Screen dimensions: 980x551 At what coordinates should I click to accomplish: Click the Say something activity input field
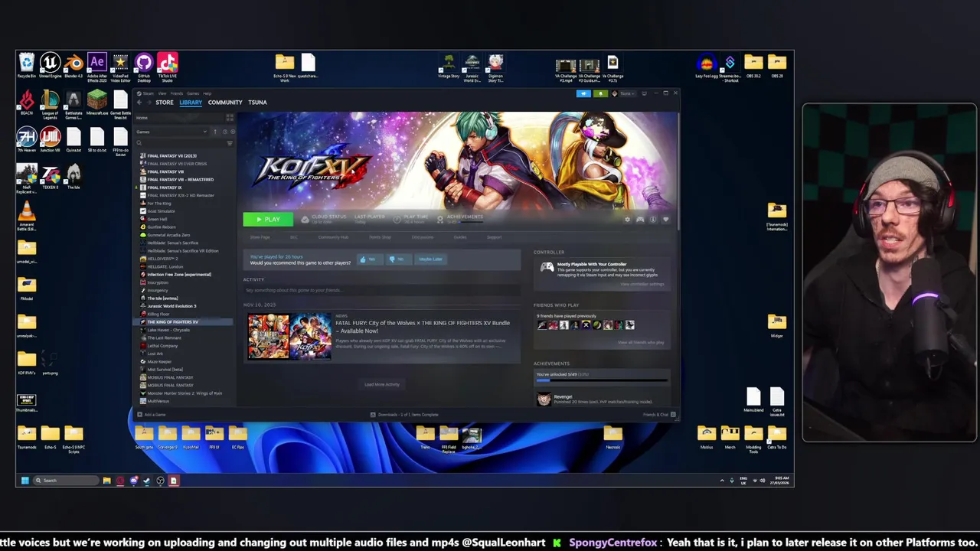pos(381,290)
